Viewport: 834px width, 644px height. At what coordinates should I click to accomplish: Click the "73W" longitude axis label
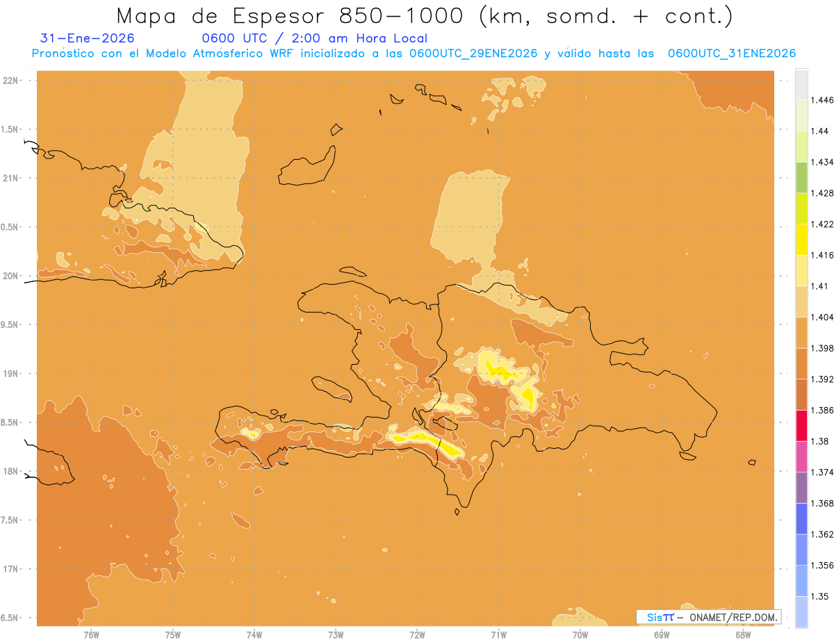tap(336, 634)
